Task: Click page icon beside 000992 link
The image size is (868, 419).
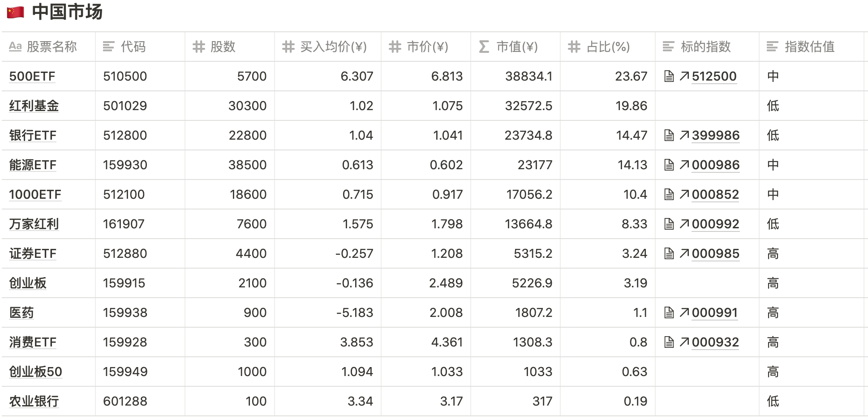Action: tap(669, 224)
